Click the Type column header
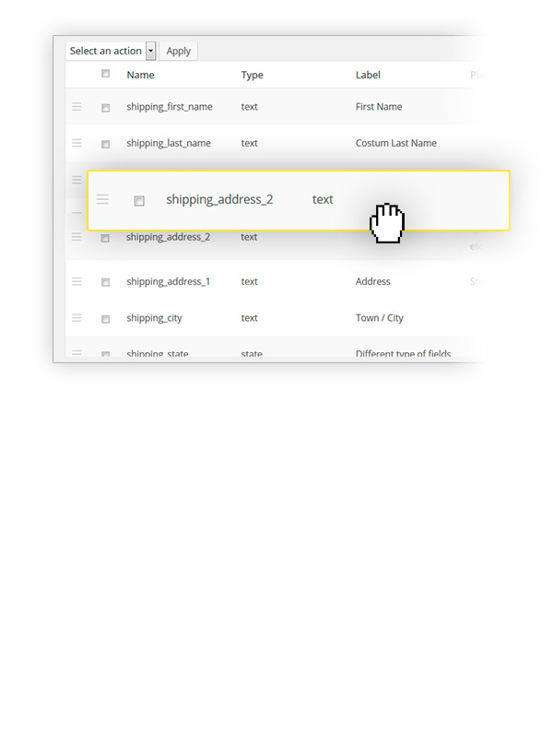This screenshot has height=756, width=553. (x=252, y=75)
